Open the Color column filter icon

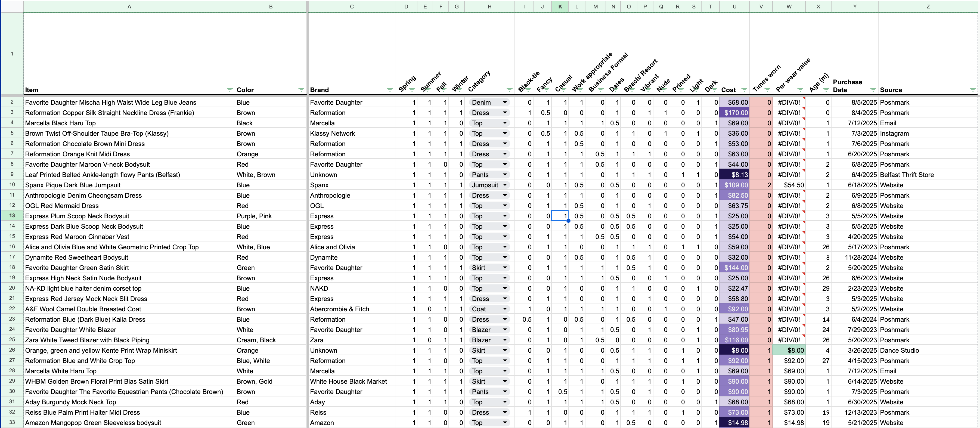coord(301,90)
